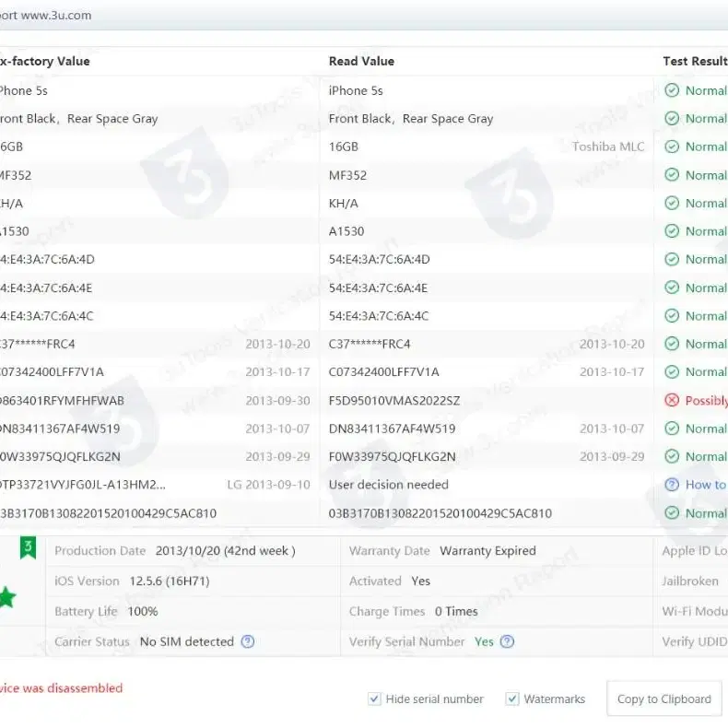
Task: Click green check icon in F0W33975QJQFLKG2N row
Action: 672,457
